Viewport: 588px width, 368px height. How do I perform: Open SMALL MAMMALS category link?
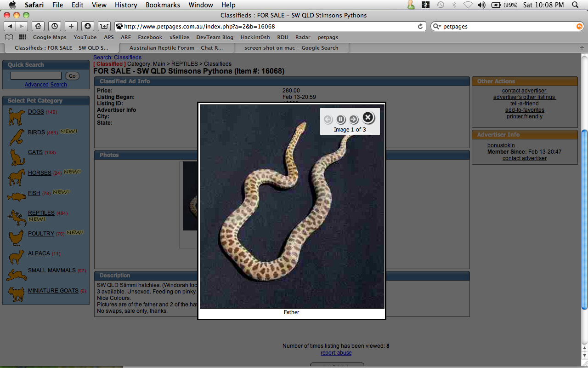(52, 270)
